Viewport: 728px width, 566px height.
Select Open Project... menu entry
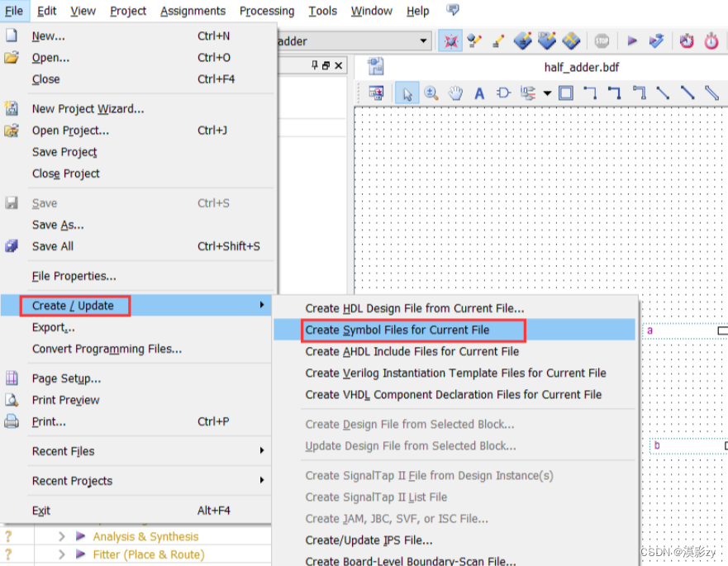pos(136,131)
